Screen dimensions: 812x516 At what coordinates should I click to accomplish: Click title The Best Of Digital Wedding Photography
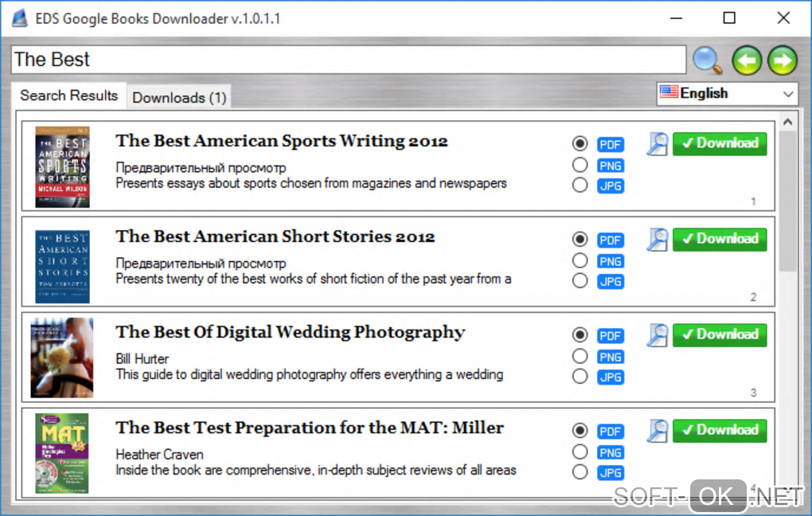(290, 333)
